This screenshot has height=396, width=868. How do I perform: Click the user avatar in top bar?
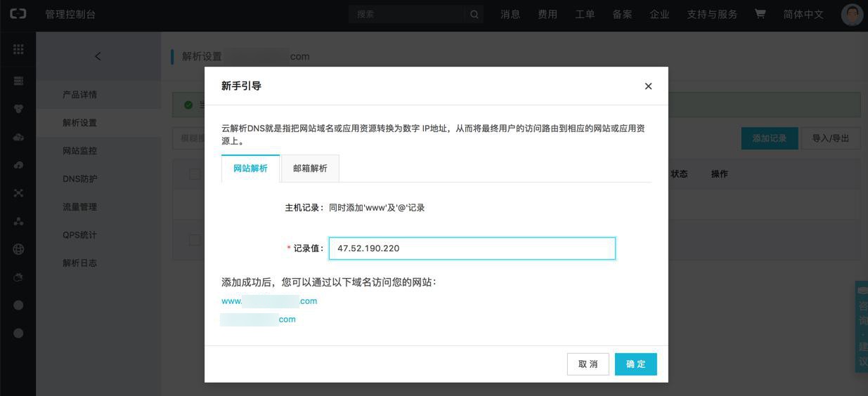(x=852, y=15)
